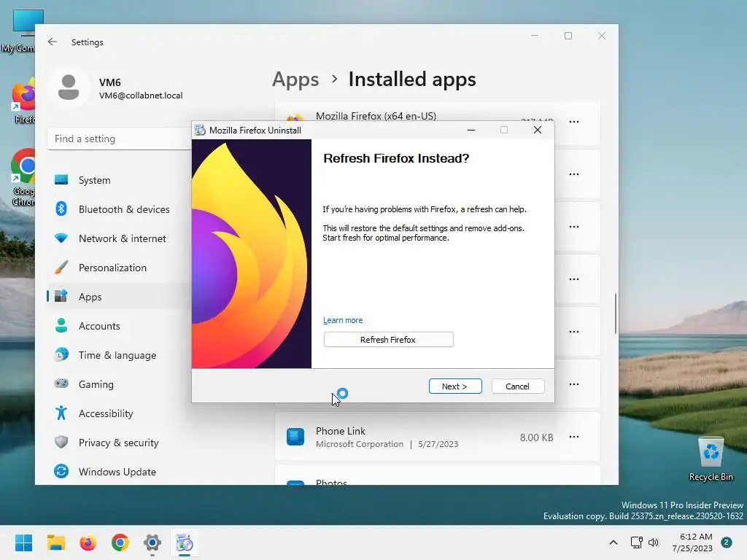Open Privacy & security settings
The image size is (747, 560).
click(x=119, y=443)
